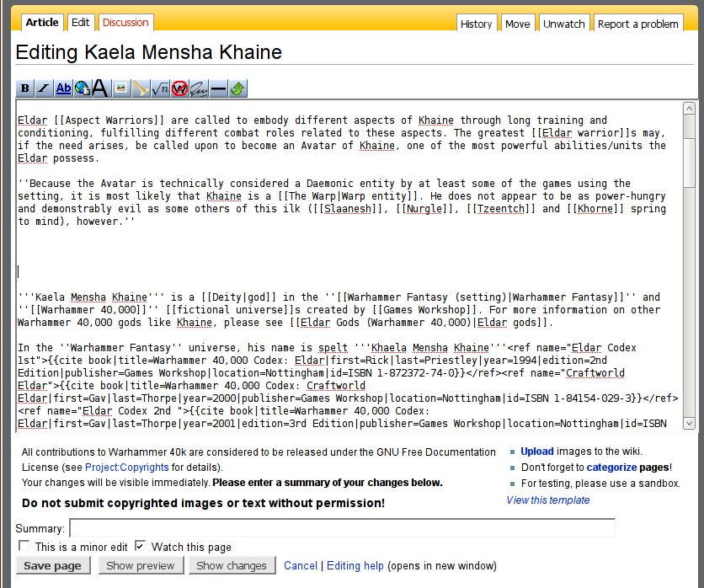
Task: Open the History tab
Action: tap(477, 24)
